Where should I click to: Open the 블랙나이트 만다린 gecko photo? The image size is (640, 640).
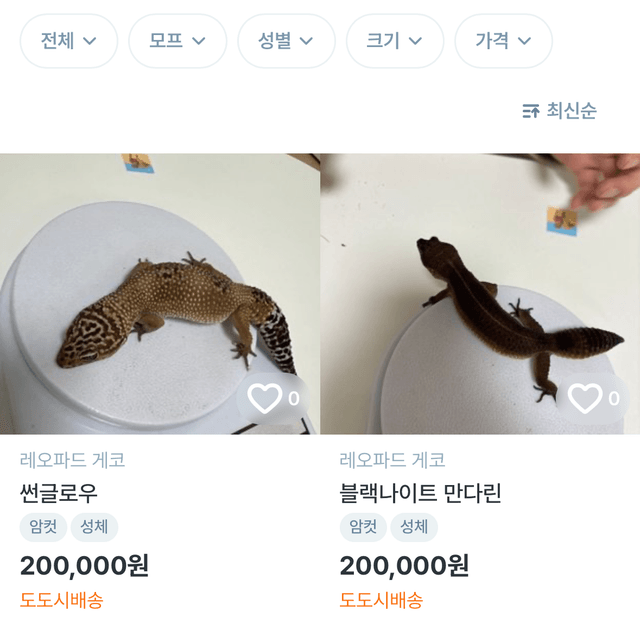coord(480,290)
